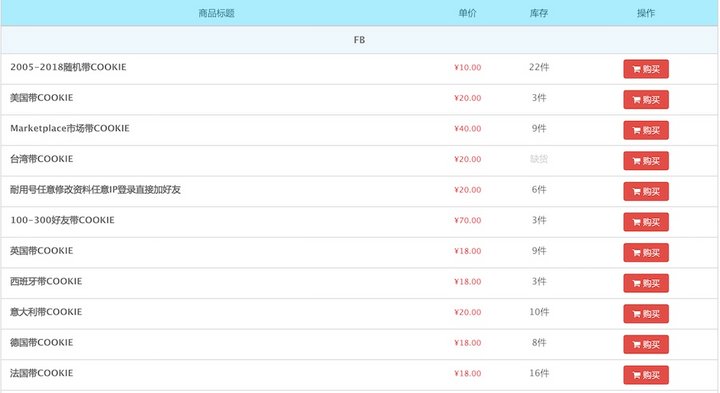Click 购买 button for 法国带COOKIE
The image size is (720, 393).
click(x=646, y=375)
